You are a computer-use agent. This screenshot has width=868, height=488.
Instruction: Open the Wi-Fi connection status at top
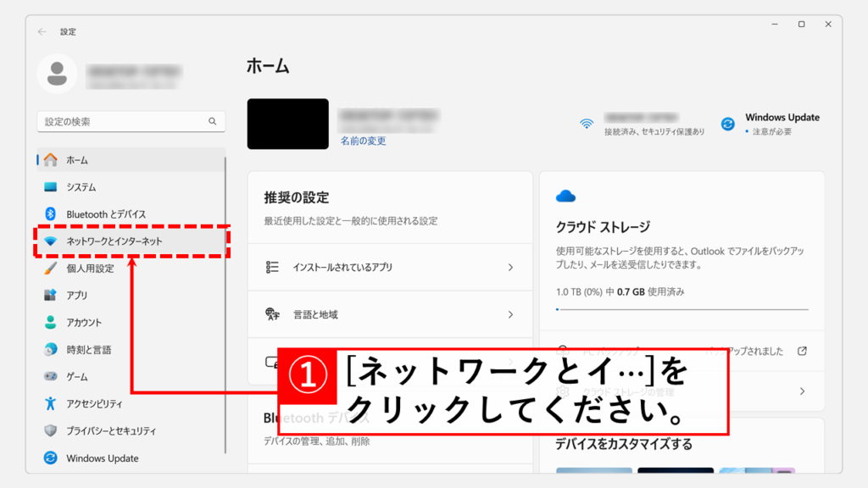point(644,124)
